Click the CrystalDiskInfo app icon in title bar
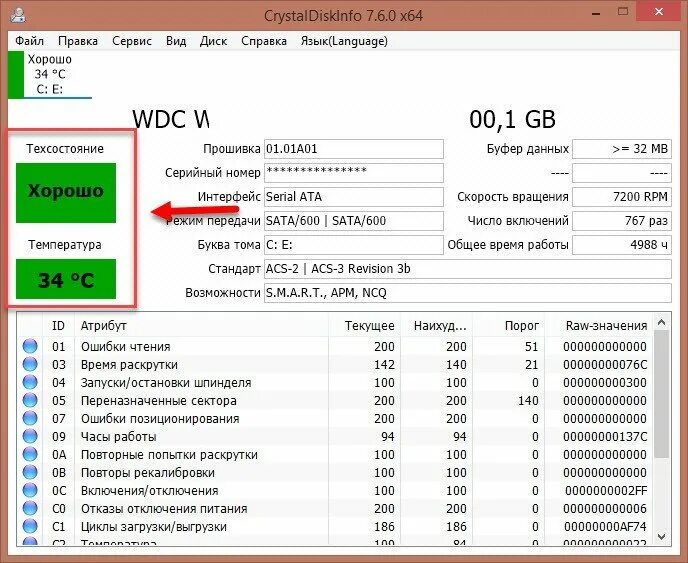The width and height of the screenshot is (688, 563). 18,14
